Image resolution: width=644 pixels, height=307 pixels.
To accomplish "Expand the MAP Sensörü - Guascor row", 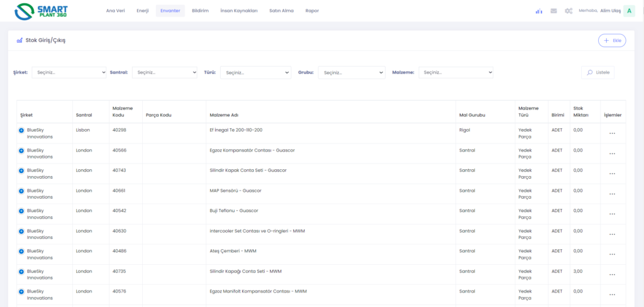I will point(21,191).
